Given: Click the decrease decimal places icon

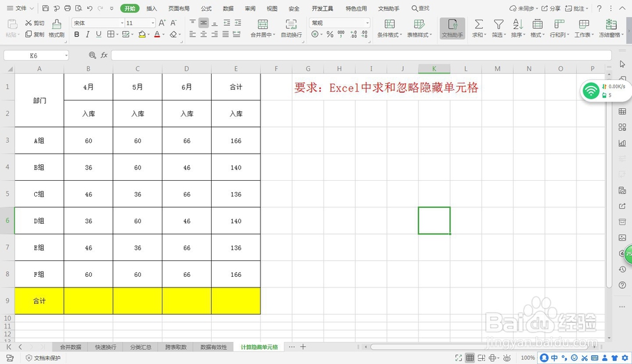Looking at the screenshot, I should (365, 34).
